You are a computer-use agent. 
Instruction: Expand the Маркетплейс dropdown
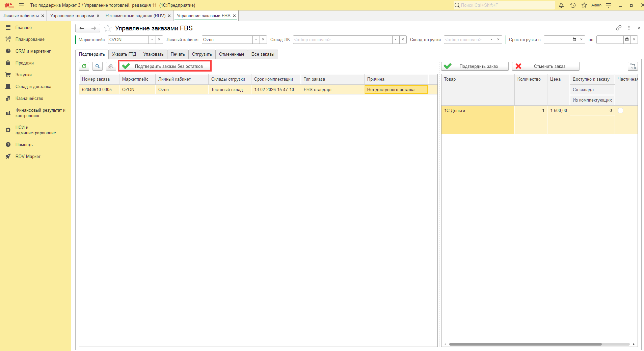(x=152, y=39)
